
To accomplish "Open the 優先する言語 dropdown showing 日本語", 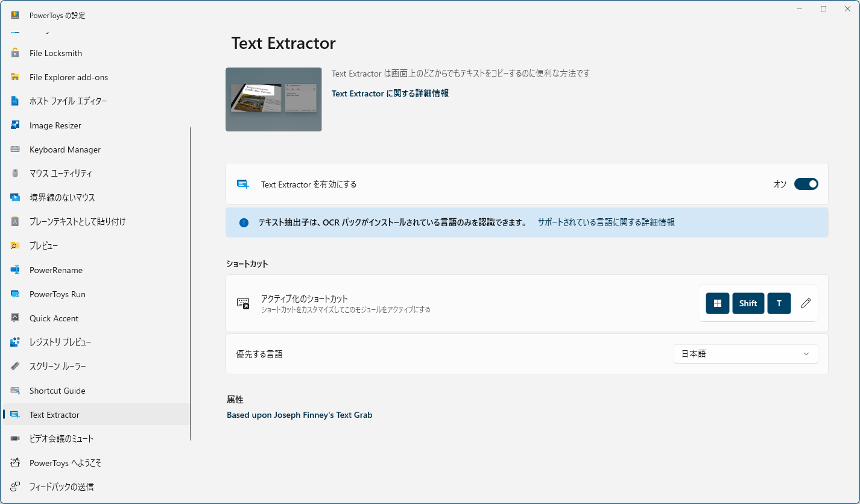I will [x=745, y=354].
